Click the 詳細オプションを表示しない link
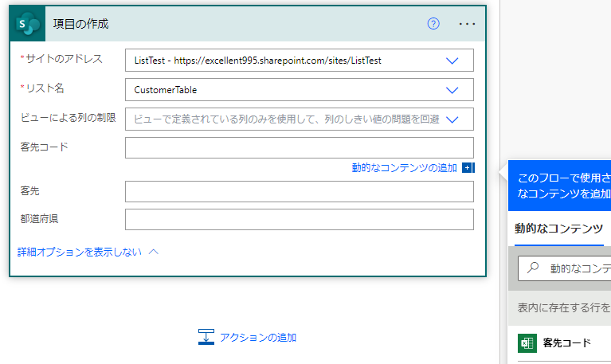The width and height of the screenshot is (611, 364). point(80,252)
